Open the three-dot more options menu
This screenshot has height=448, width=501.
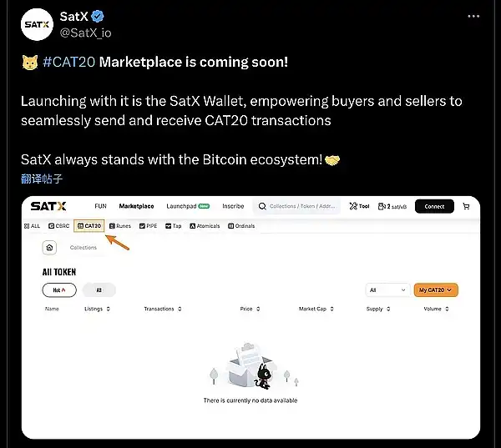click(473, 17)
